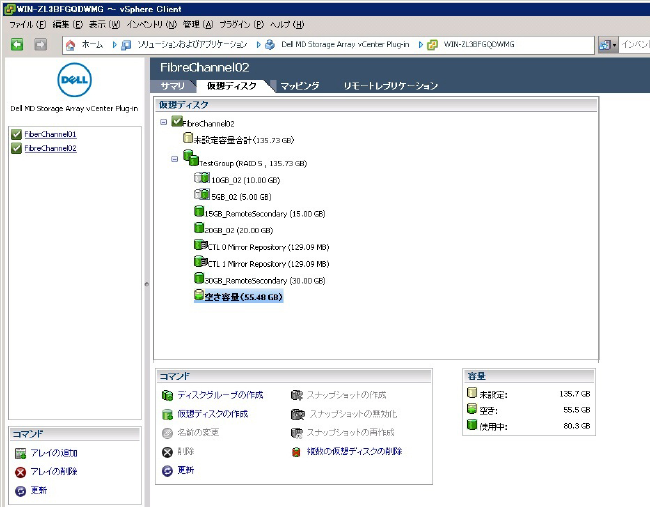Click the 30GB_RemoteSecondary disk icon
The height and width of the screenshot is (507, 650).
tap(199, 278)
